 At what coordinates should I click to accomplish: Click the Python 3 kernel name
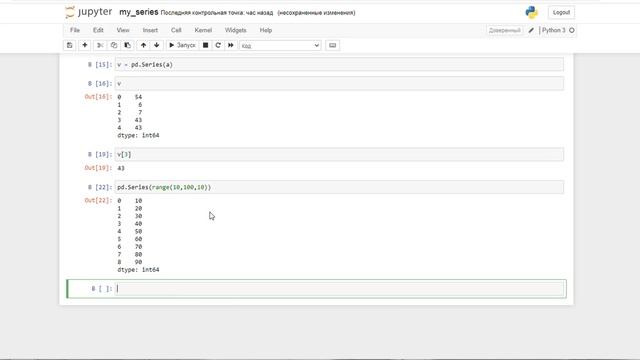pos(553,30)
